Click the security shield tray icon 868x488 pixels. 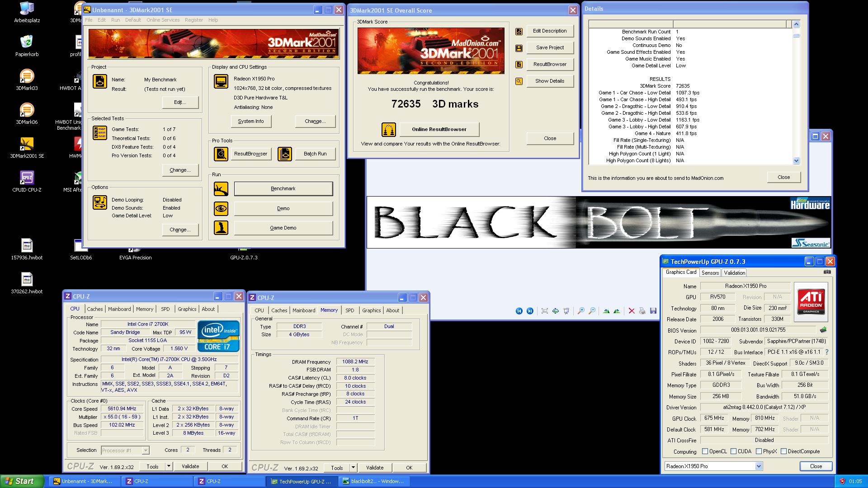point(842,482)
